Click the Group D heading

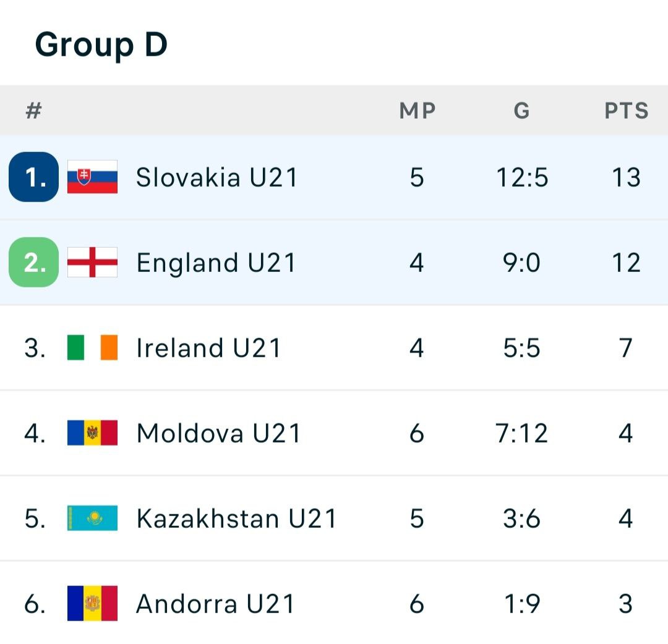click(101, 45)
